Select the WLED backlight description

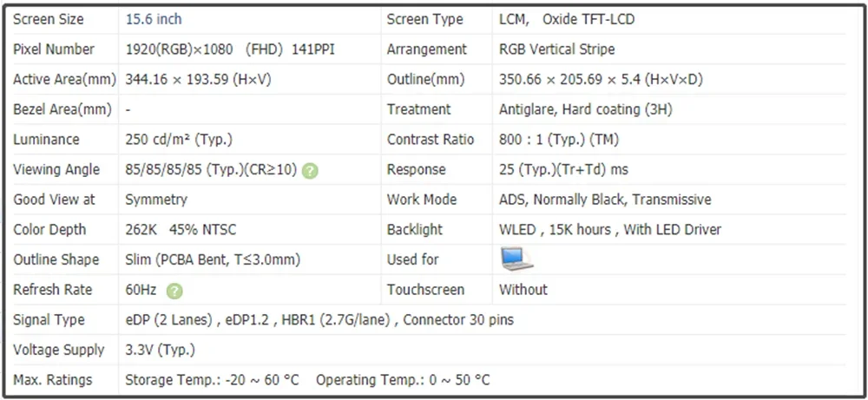610,230
